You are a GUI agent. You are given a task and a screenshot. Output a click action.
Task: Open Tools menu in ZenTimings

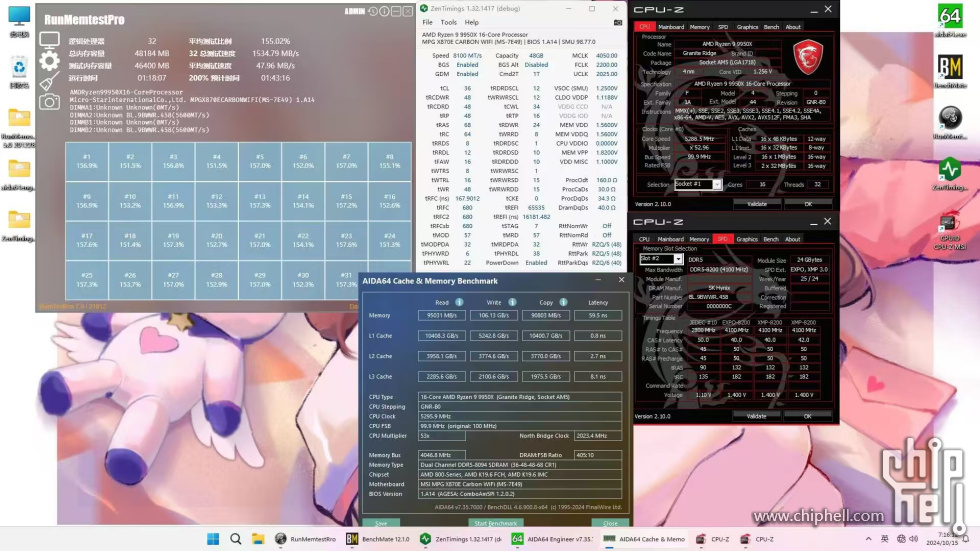[x=449, y=22]
